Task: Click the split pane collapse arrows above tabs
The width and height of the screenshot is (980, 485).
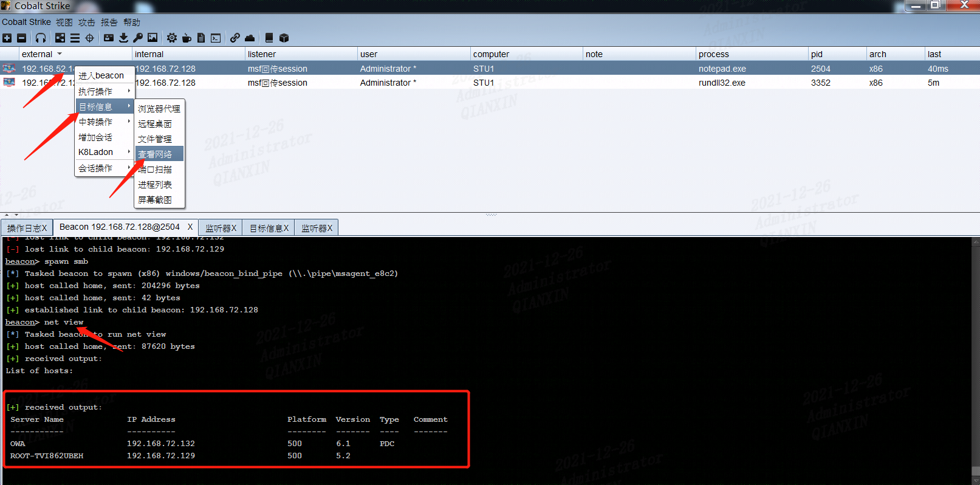Action: tap(11, 215)
